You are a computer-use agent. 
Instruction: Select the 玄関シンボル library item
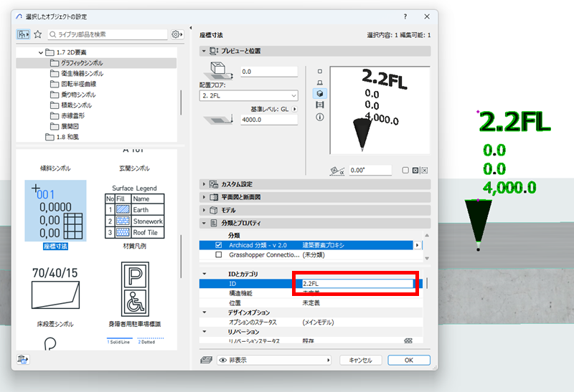[x=134, y=168]
